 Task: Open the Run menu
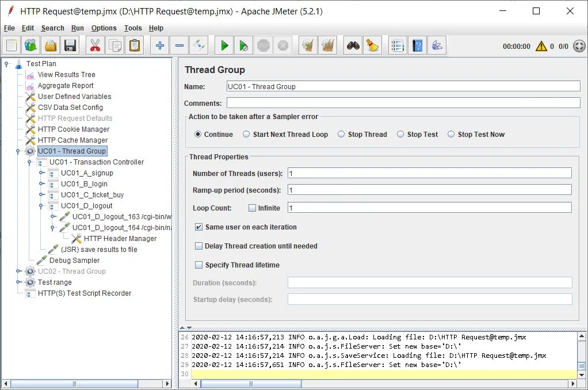pyautogui.click(x=78, y=28)
